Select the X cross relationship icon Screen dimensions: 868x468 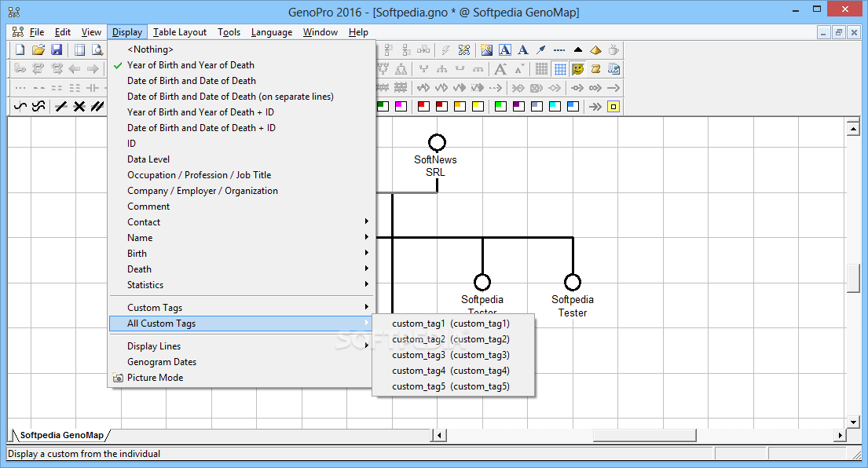tap(79, 106)
